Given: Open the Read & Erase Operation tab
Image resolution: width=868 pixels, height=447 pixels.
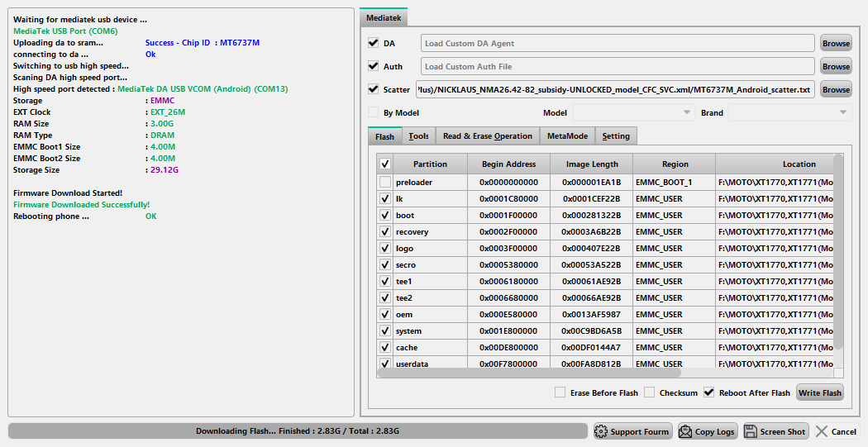Looking at the screenshot, I should click(488, 136).
